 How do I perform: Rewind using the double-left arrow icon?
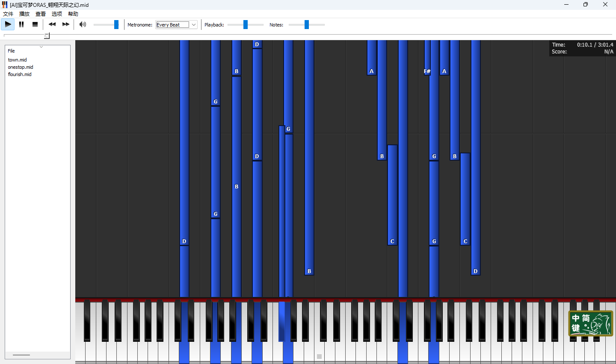tap(52, 24)
